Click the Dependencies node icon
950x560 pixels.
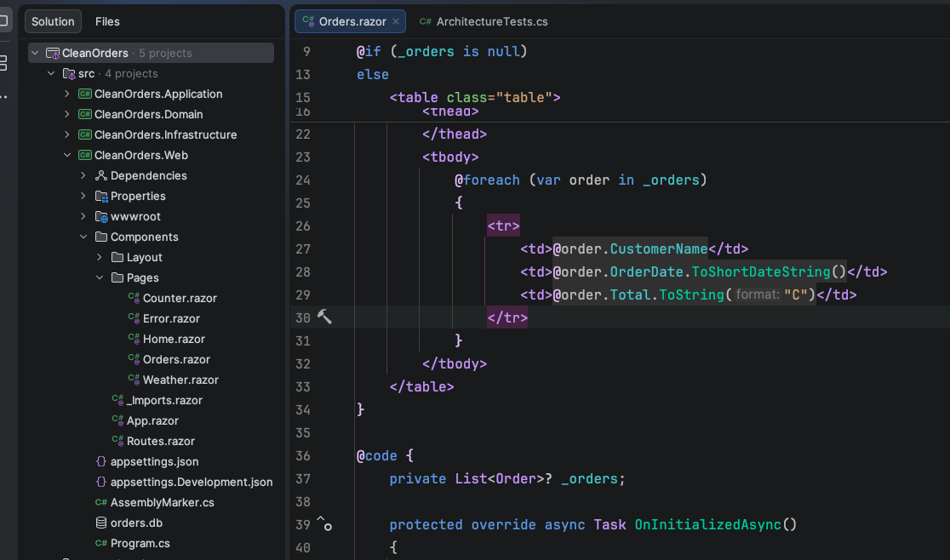(x=101, y=175)
